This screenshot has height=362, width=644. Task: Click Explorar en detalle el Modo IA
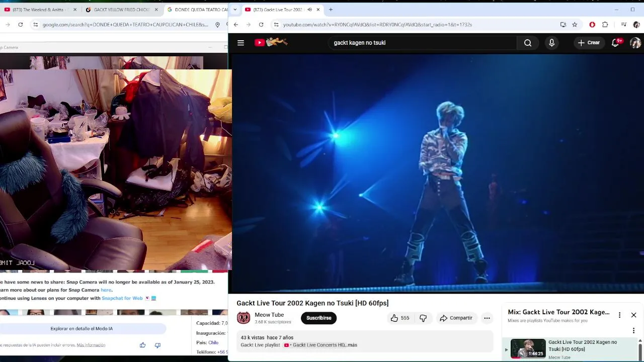pyautogui.click(x=82, y=328)
